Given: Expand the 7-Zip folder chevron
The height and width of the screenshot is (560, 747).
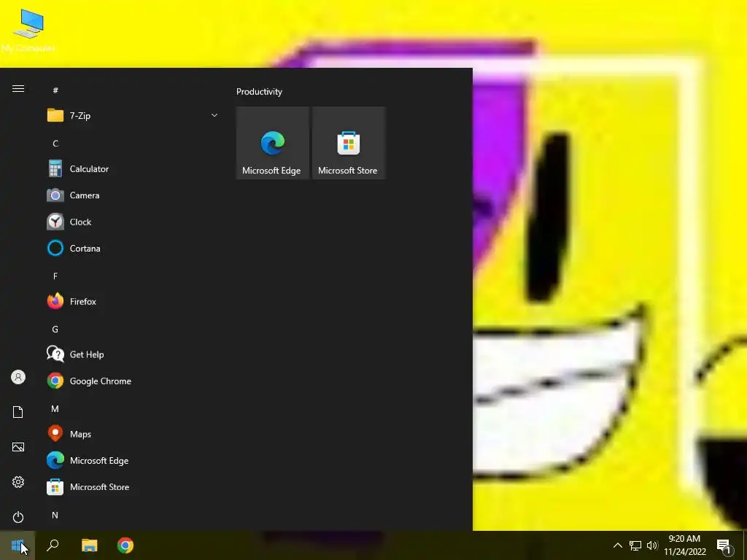Looking at the screenshot, I should 214,116.
